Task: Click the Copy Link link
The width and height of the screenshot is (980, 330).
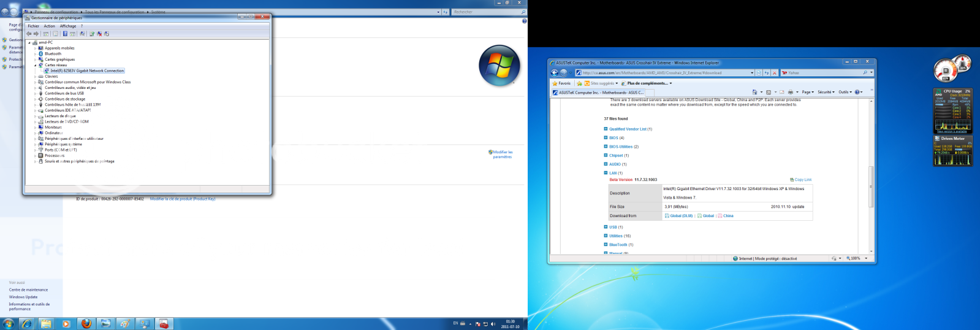Action: pyautogui.click(x=802, y=180)
